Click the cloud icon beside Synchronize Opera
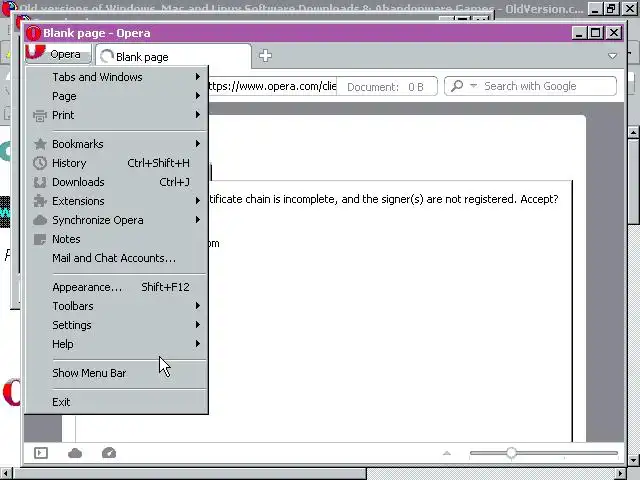This screenshot has height=480, width=640. pos(40,220)
